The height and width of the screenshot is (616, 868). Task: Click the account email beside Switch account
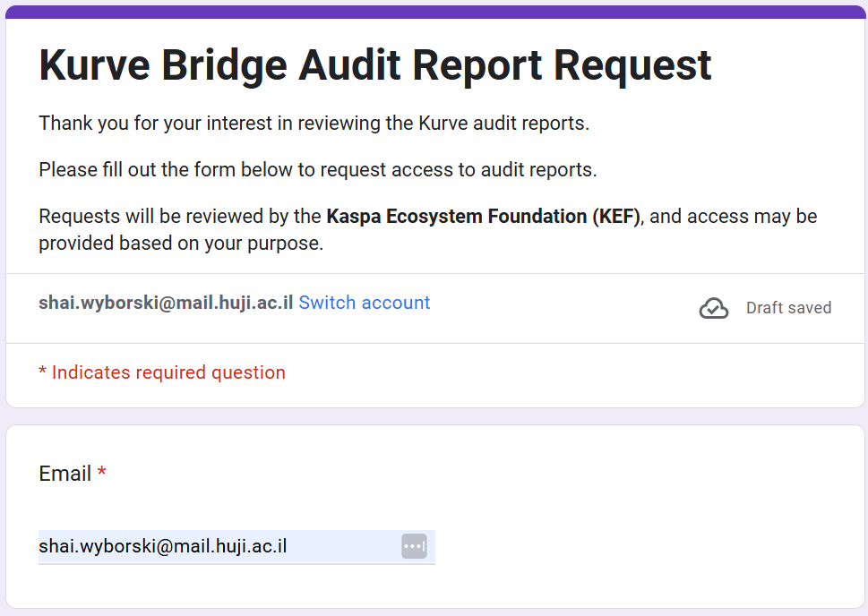[x=166, y=303]
